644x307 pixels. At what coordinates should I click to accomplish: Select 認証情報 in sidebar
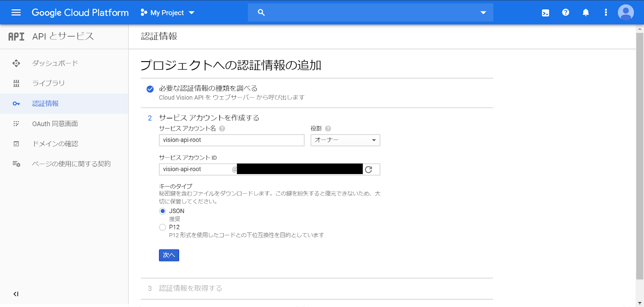64,104
